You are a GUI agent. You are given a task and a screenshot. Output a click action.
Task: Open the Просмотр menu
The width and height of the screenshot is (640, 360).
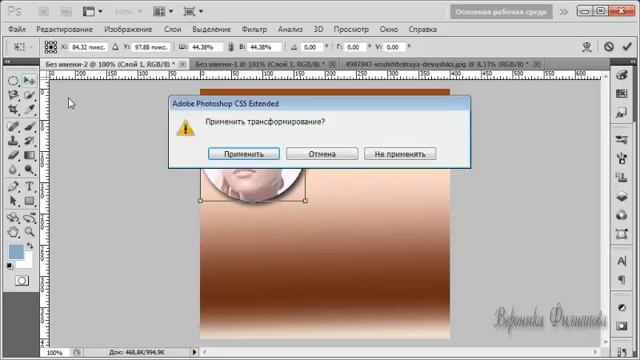click(351, 29)
